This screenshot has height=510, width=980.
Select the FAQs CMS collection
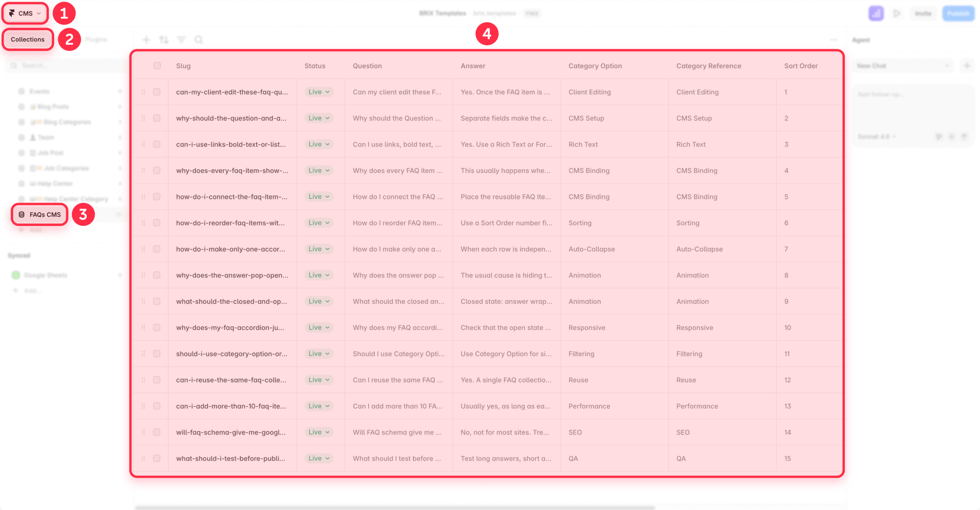click(40, 215)
